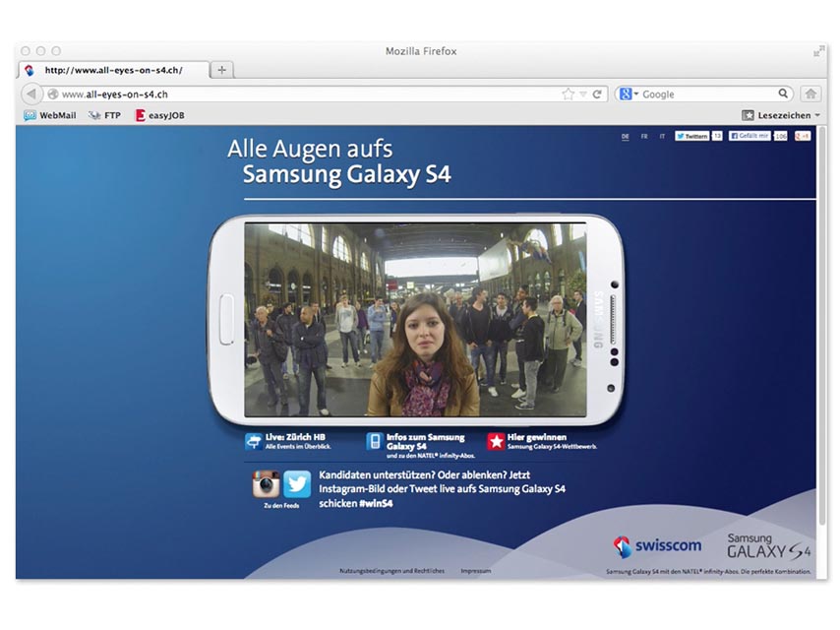Select the all-eyes-on-s4.ch tab
Viewport: 840px width, 630px height.
click(x=113, y=70)
